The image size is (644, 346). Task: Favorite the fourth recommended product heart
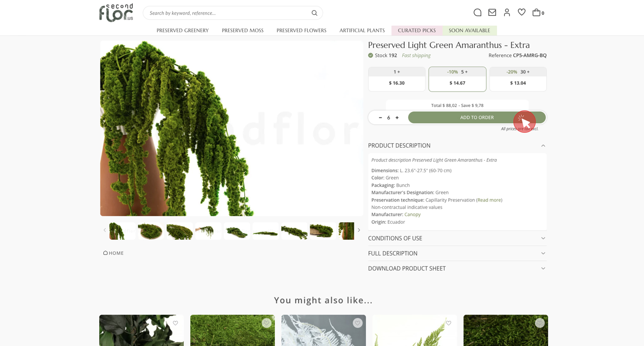point(449,323)
